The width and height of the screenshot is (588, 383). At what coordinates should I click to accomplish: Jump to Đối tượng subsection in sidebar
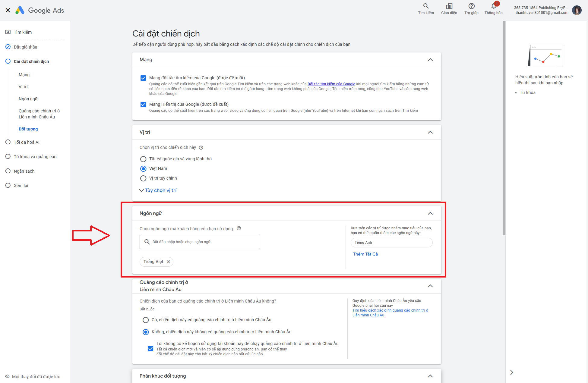click(28, 129)
